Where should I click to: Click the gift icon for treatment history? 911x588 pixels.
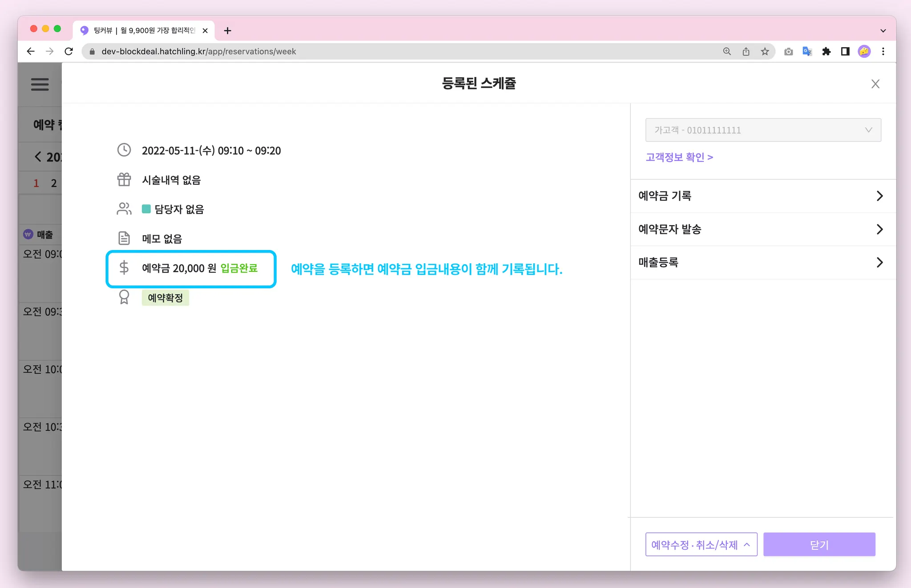[x=124, y=180]
